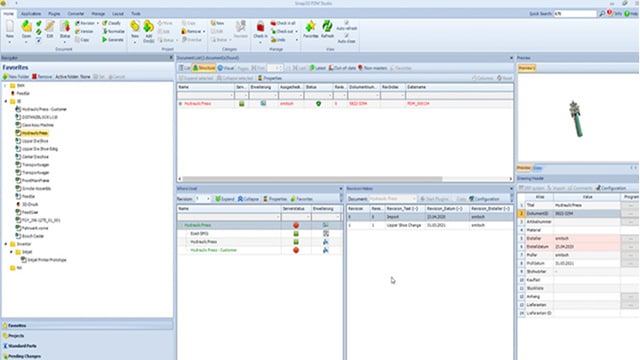Open the New document dropdown arrow
This screenshot has width=640, height=360.
[x=10, y=42]
